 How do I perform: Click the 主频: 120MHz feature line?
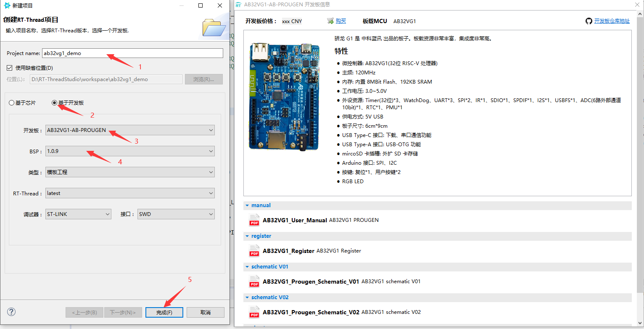[359, 73]
